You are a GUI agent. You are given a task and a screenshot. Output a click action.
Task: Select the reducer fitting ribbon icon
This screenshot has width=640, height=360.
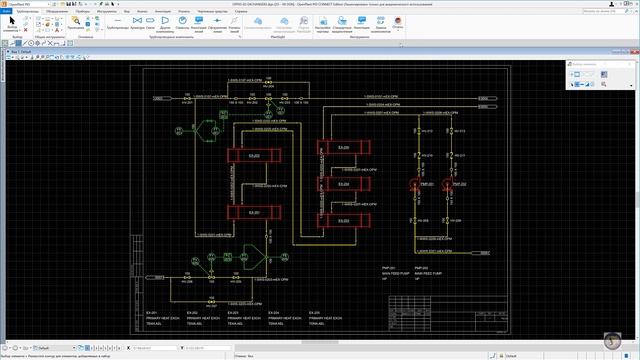tap(150, 20)
